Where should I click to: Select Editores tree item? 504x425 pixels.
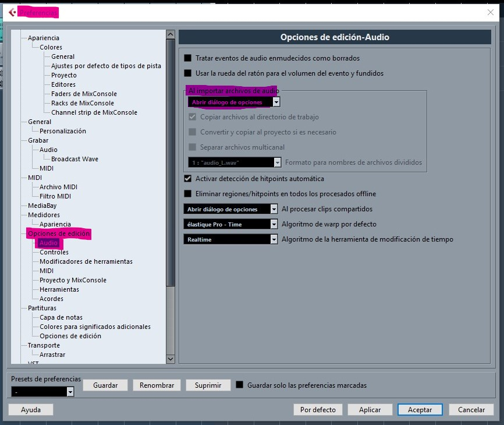(x=63, y=84)
